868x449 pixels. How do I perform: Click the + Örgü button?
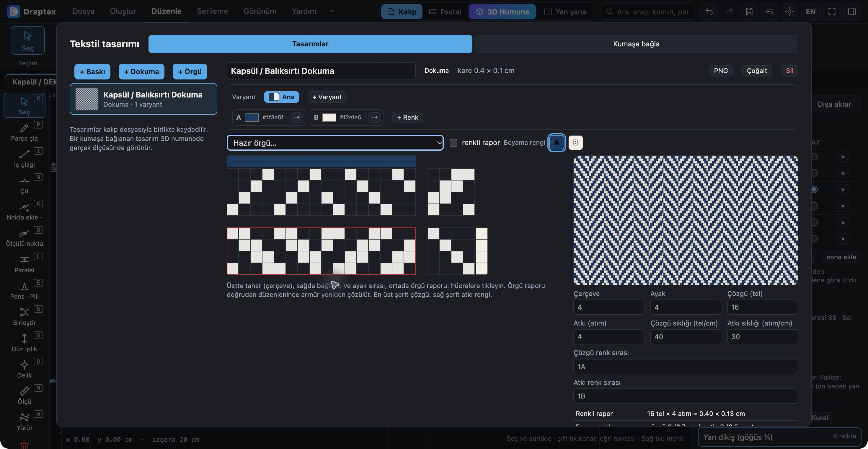point(190,71)
